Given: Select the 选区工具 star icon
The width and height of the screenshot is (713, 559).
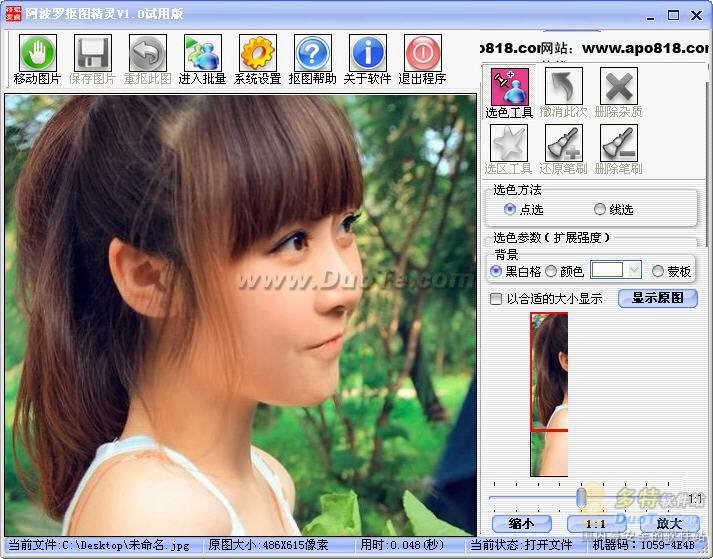Looking at the screenshot, I should tap(509, 143).
